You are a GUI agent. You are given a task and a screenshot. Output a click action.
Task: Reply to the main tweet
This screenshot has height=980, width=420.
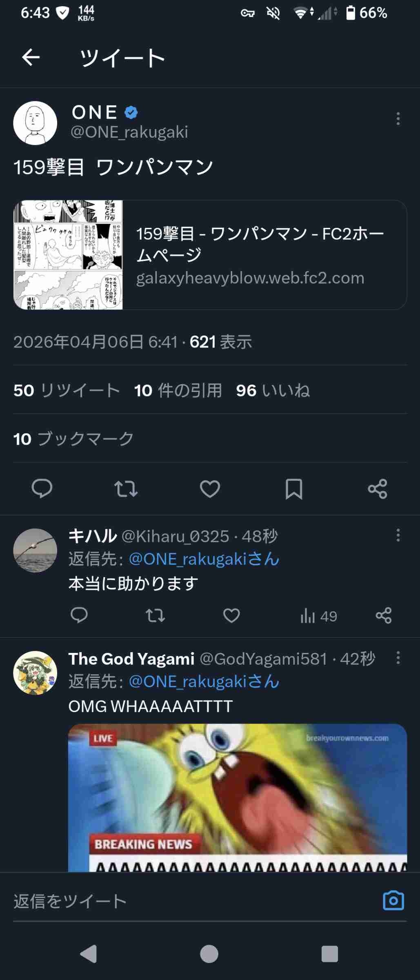(x=42, y=488)
